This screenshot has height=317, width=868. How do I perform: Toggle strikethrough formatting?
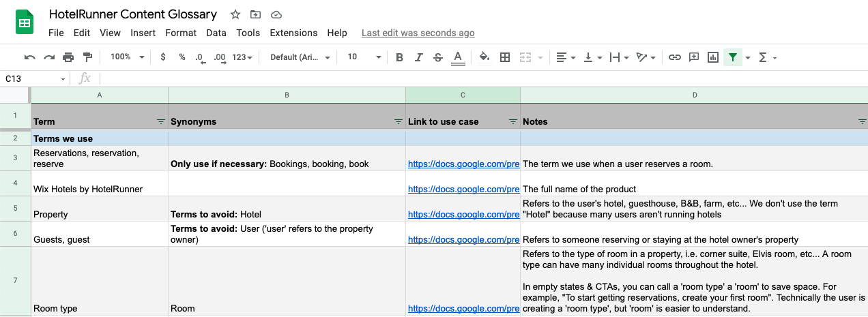pyautogui.click(x=438, y=57)
